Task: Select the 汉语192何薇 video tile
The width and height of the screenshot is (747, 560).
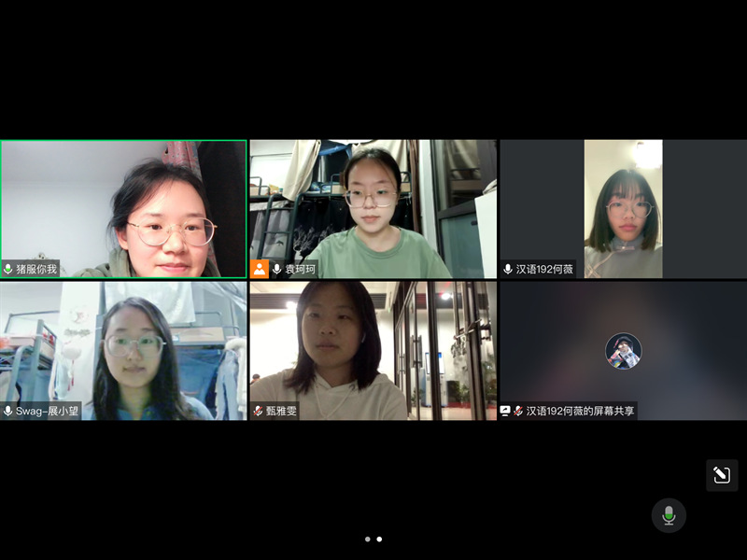Action: click(x=623, y=208)
